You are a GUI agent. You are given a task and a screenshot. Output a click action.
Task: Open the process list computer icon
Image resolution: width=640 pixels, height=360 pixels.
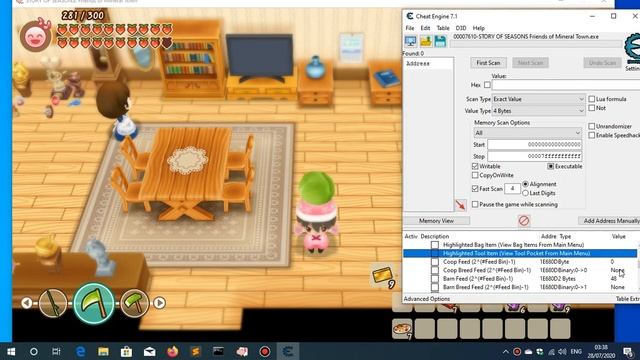411,41
